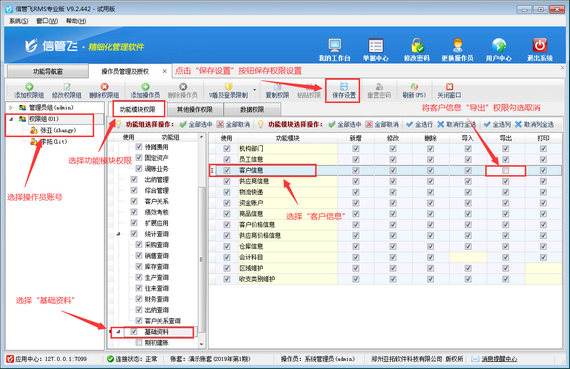Uncheck 导出 checkbox for 客户信息 row
Viewport: 570px width, 369px height.
click(x=506, y=170)
